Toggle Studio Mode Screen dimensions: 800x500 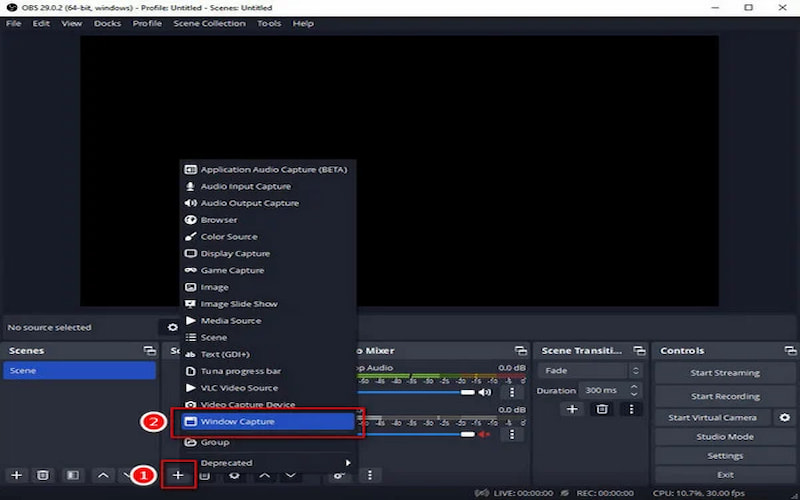[x=725, y=437]
